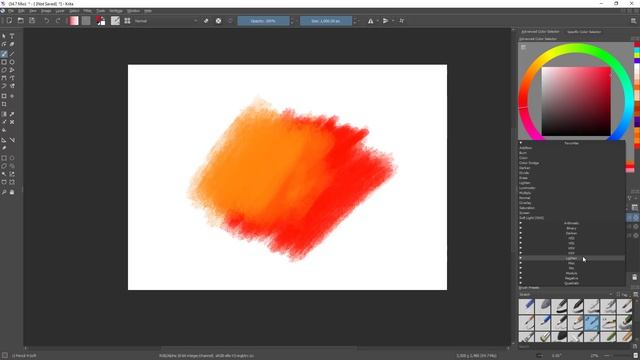The image size is (640, 360).
Task: Select the Elliptical Selection tool
Action: 12,158
